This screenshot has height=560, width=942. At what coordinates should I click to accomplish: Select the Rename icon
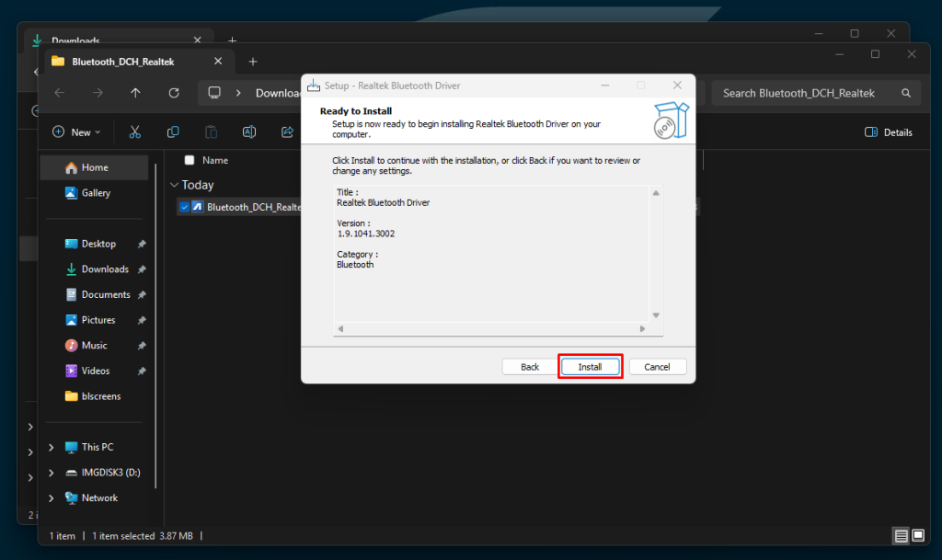[x=248, y=131]
